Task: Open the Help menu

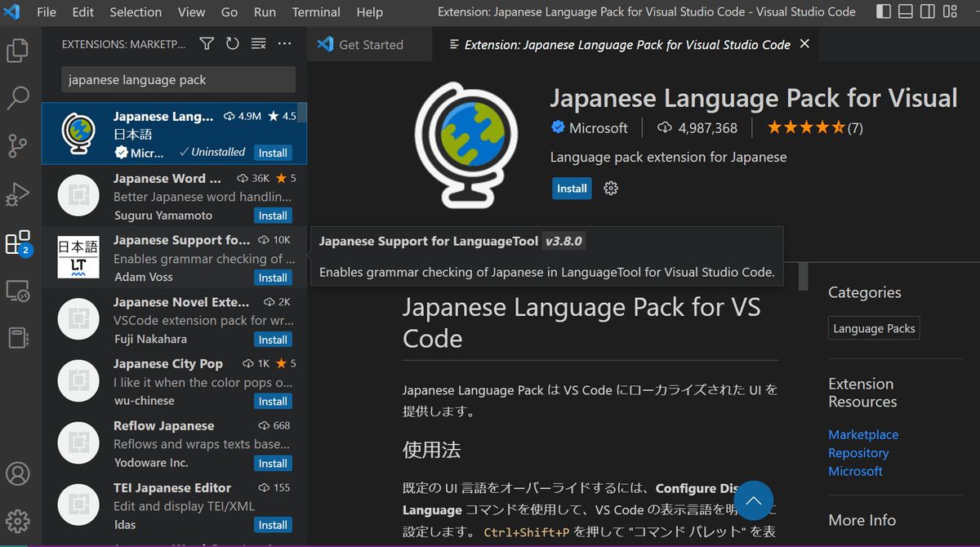Action: pos(369,12)
